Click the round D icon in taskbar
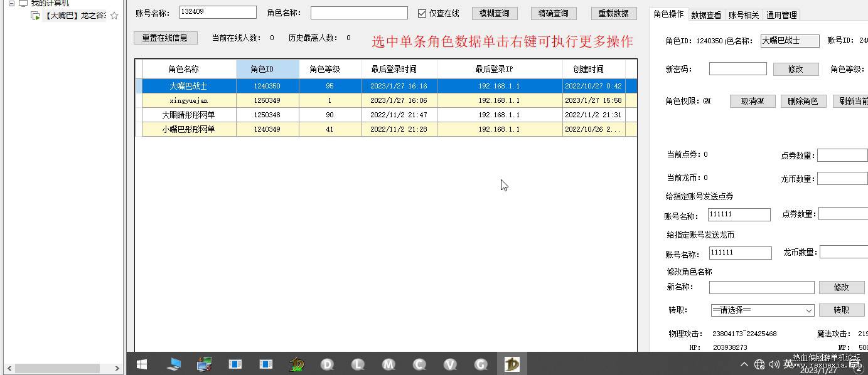 (x=327, y=364)
